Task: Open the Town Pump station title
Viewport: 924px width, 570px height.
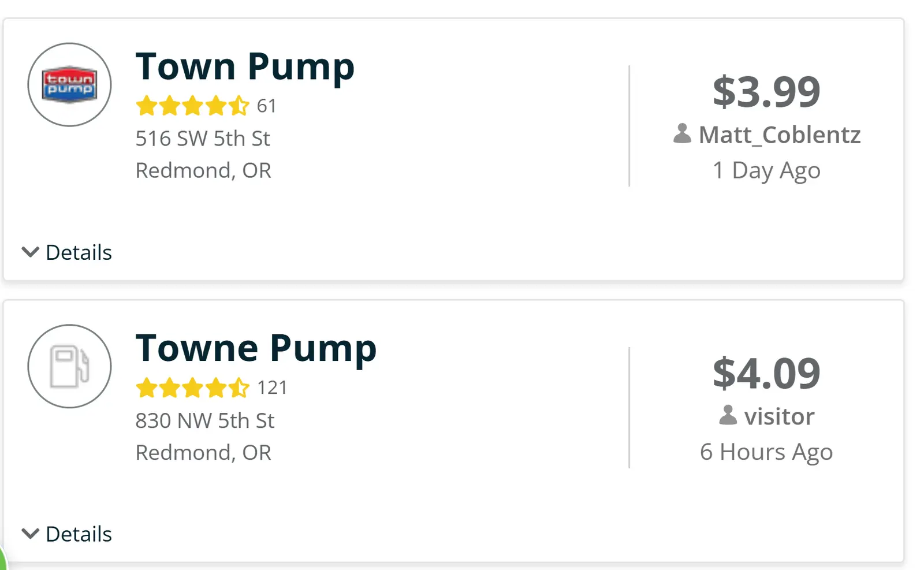Action: 245,66
